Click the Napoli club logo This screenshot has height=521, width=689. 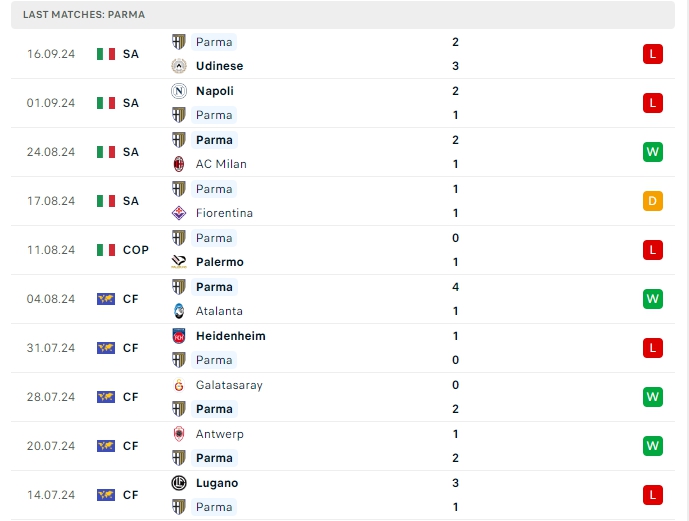point(179,91)
